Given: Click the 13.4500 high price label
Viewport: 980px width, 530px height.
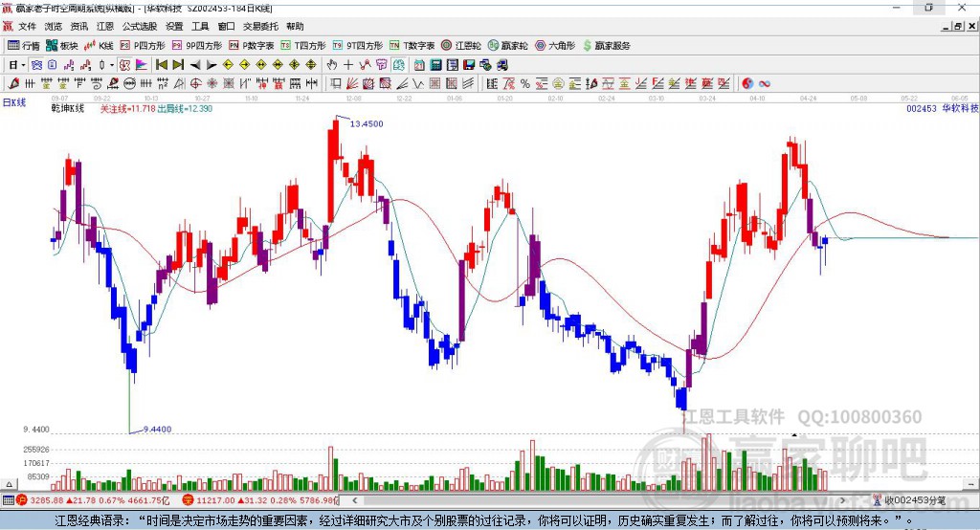Looking at the screenshot, I should [x=367, y=123].
